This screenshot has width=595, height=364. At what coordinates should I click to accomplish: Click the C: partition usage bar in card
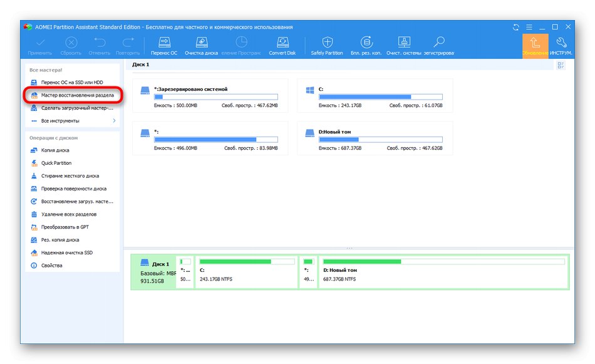(x=381, y=97)
